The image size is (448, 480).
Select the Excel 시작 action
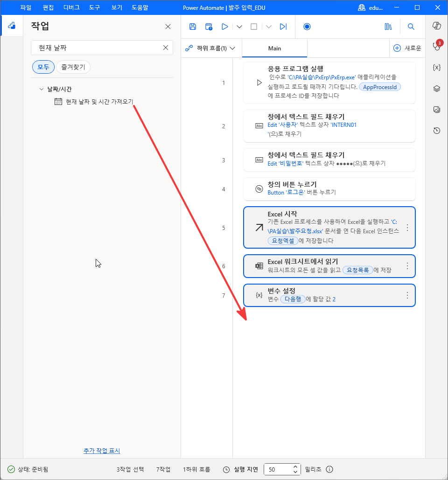329,228
